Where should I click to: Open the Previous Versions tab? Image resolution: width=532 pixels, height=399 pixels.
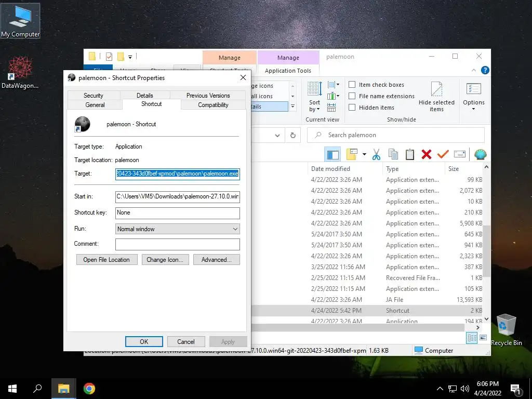tap(208, 96)
